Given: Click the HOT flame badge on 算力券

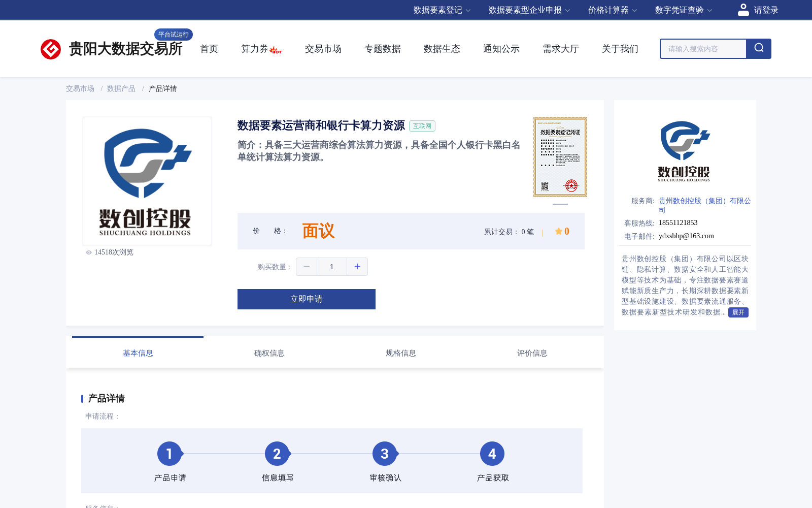Looking at the screenshot, I should 276,50.
